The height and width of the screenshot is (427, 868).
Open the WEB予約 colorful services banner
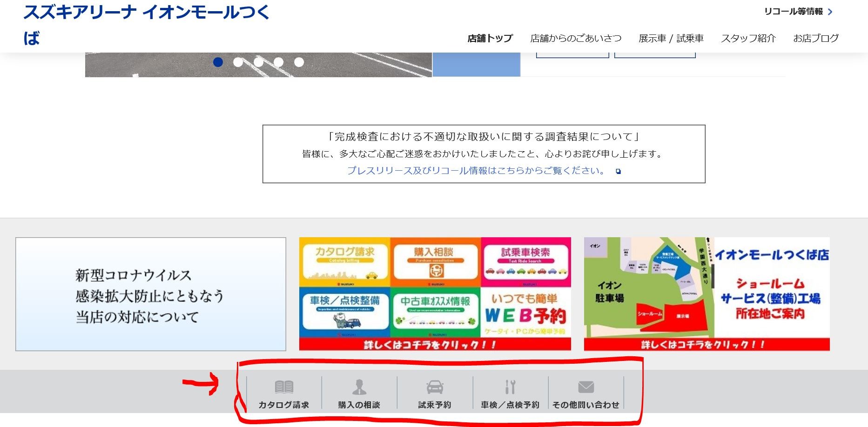[435, 294]
